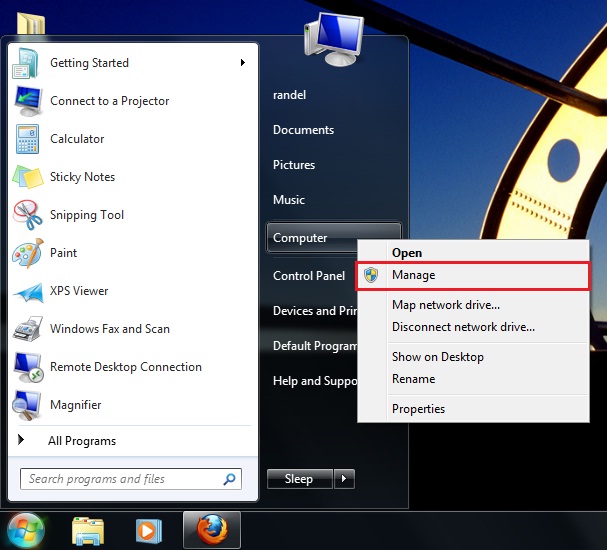Screen dimensions: 607x550
Task: Click the XPS Viewer label text
Action: [x=79, y=291]
